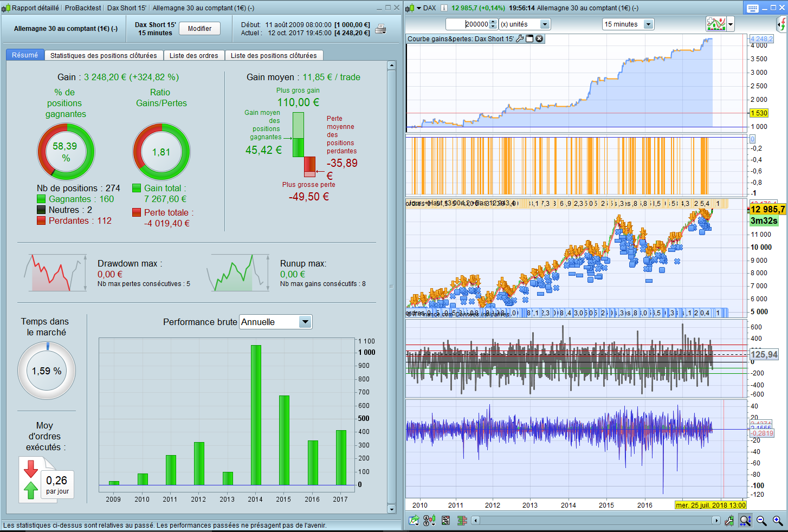Click the Gain moyen 11,85 € / trade text
This screenshot has height=532, width=788.
[303, 77]
